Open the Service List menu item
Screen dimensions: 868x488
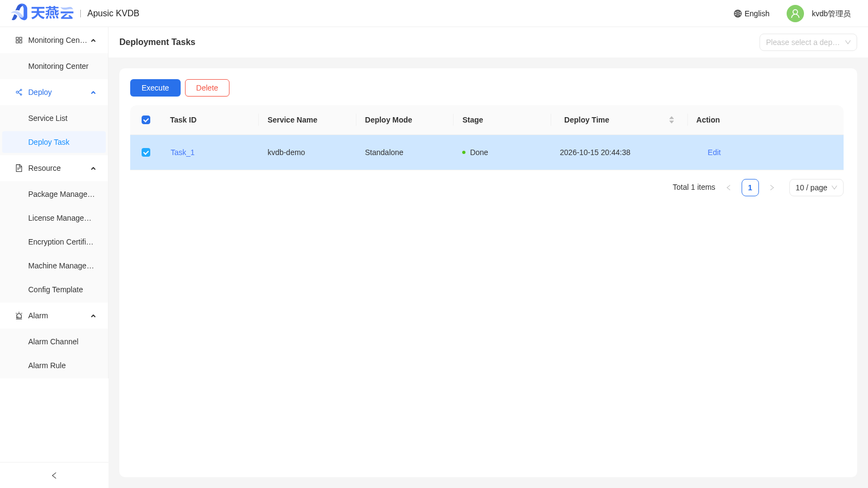click(x=54, y=118)
